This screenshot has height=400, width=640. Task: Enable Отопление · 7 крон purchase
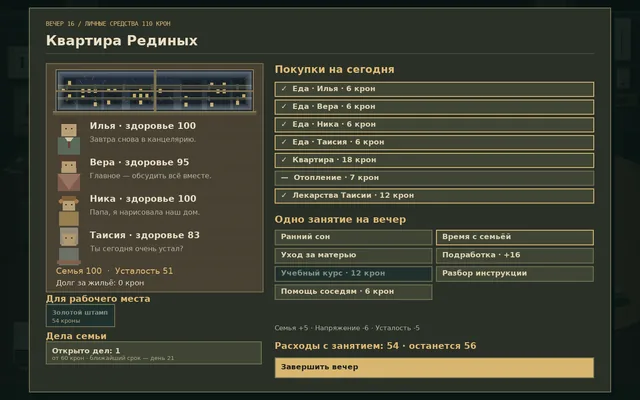[x=434, y=178]
